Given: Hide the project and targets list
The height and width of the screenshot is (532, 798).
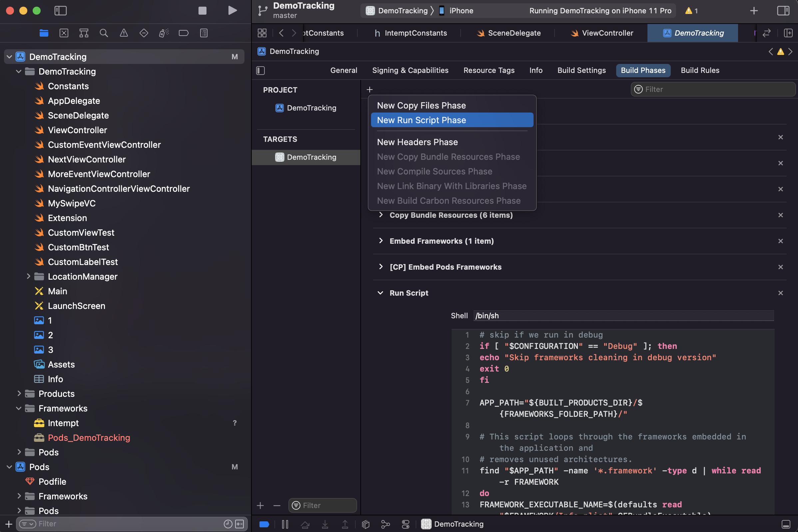Looking at the screenshot, I should [260, 70].
